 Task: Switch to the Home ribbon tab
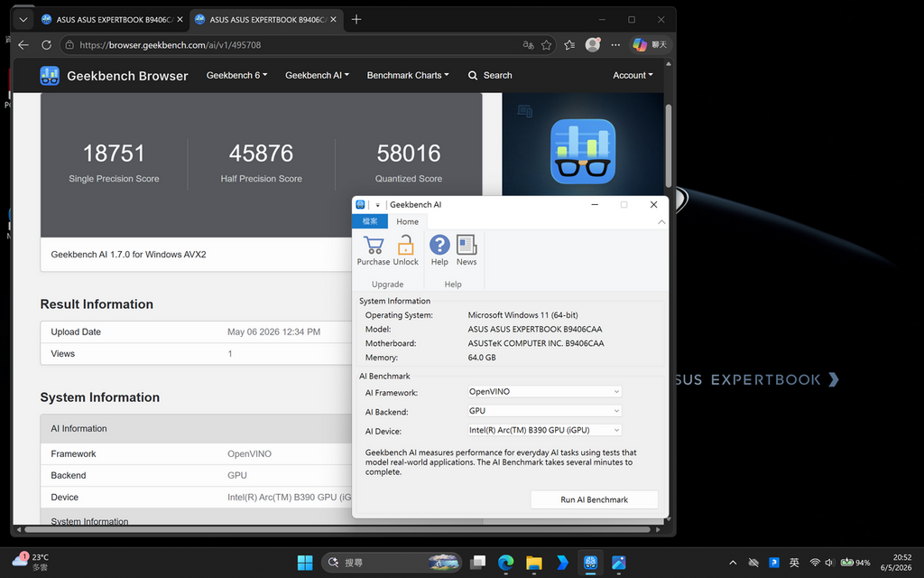pyautogui.click(x=407, y=222)
